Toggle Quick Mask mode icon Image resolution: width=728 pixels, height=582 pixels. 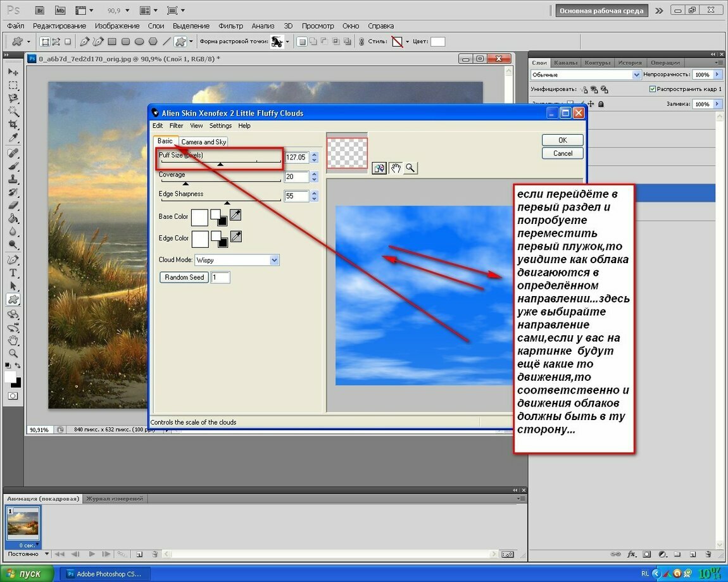[13, 396]
